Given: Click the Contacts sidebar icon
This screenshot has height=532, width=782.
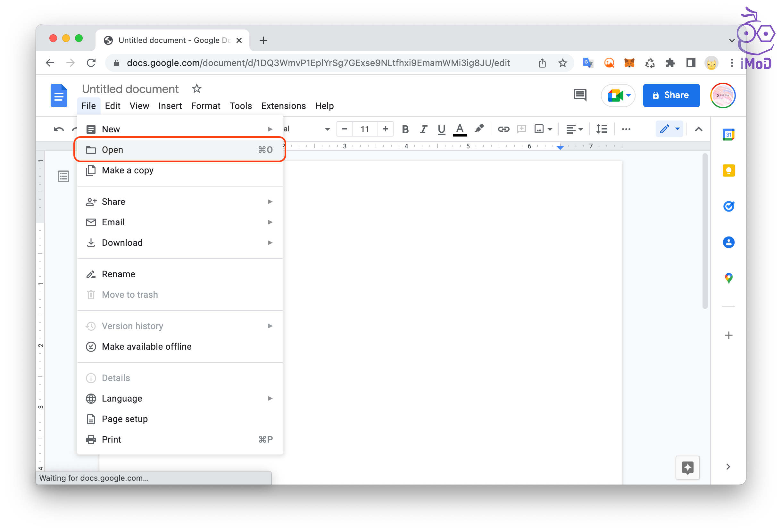Looking at the screenshot, I should coord(728,242).
